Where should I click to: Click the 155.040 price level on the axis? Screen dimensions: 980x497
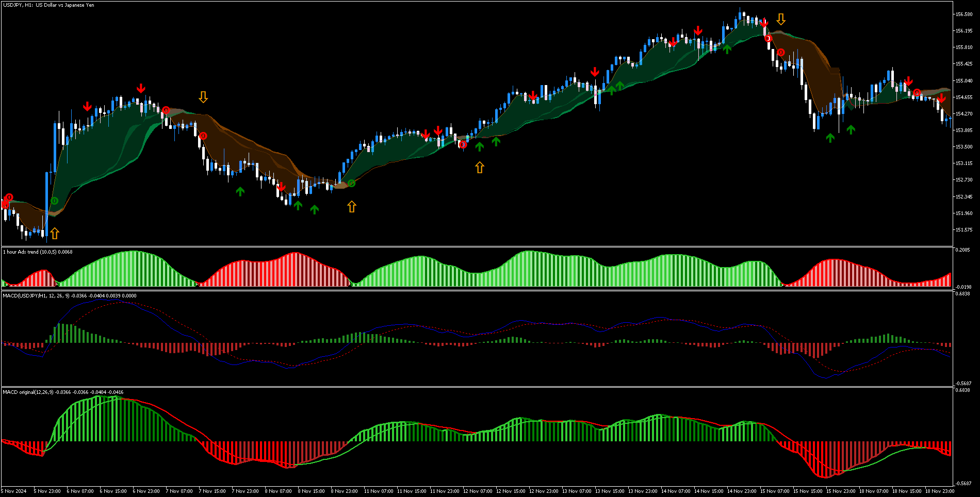point(963,80)
